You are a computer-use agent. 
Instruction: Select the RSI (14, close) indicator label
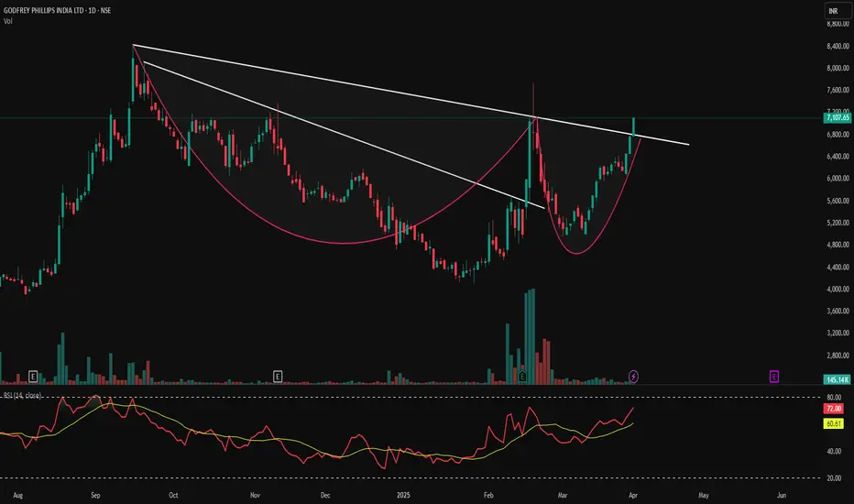pos(23,395)
